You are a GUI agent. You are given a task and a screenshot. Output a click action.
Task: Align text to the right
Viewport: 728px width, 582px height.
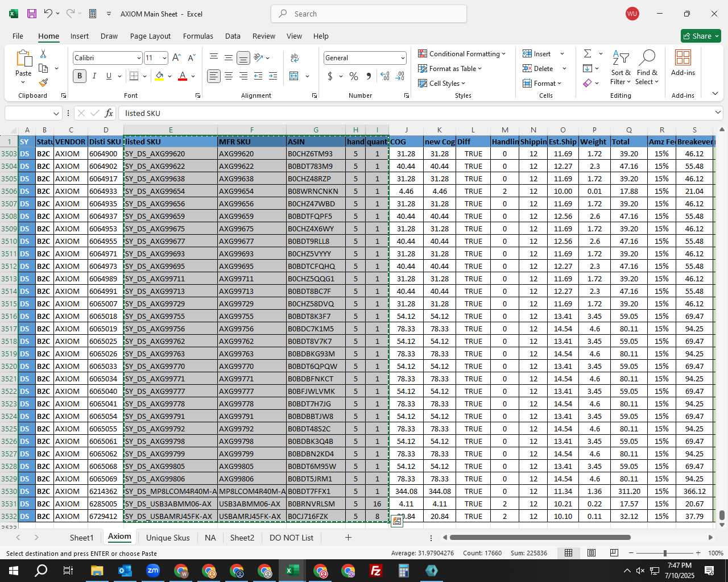(x=243, y=76)
